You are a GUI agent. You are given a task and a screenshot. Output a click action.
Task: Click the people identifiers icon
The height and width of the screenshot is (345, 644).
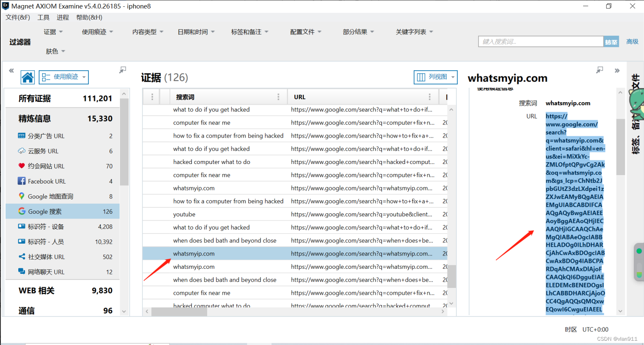[x=22, y=241]
